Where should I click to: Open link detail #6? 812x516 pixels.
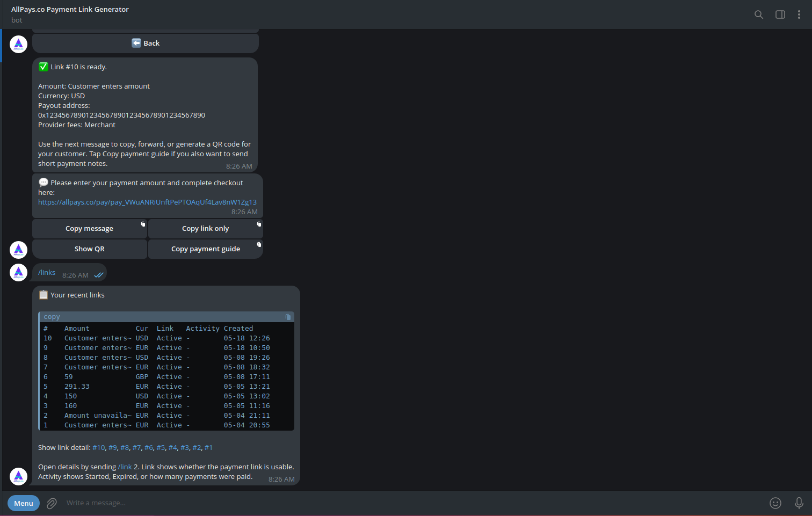point(149,447)
